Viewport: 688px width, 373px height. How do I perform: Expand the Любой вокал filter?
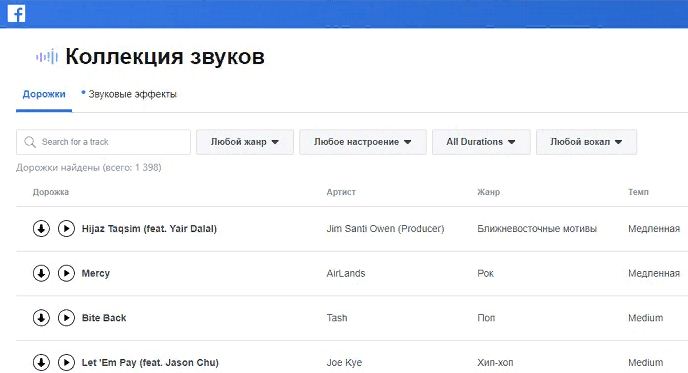pyautogui.click(x=586, y=142)
